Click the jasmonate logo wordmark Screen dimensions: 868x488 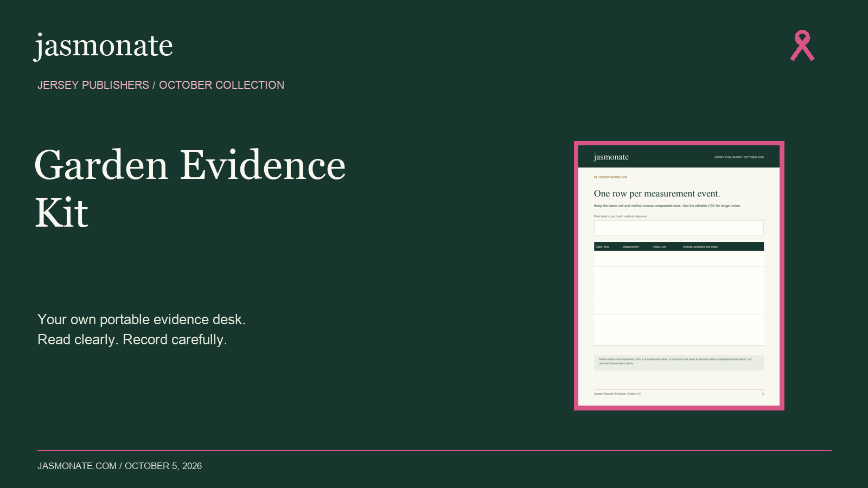104,46
